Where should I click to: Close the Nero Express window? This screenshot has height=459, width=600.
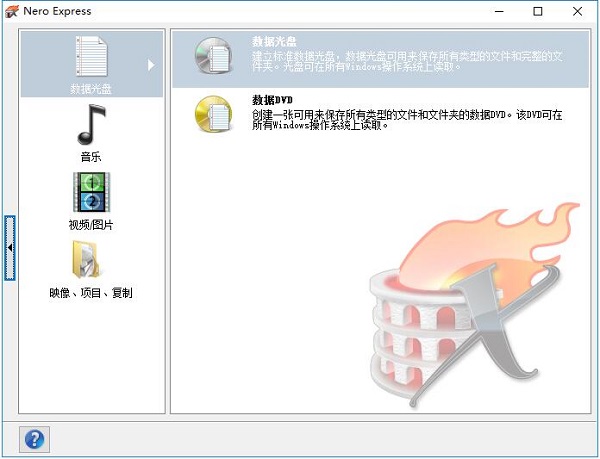[577, 11]
